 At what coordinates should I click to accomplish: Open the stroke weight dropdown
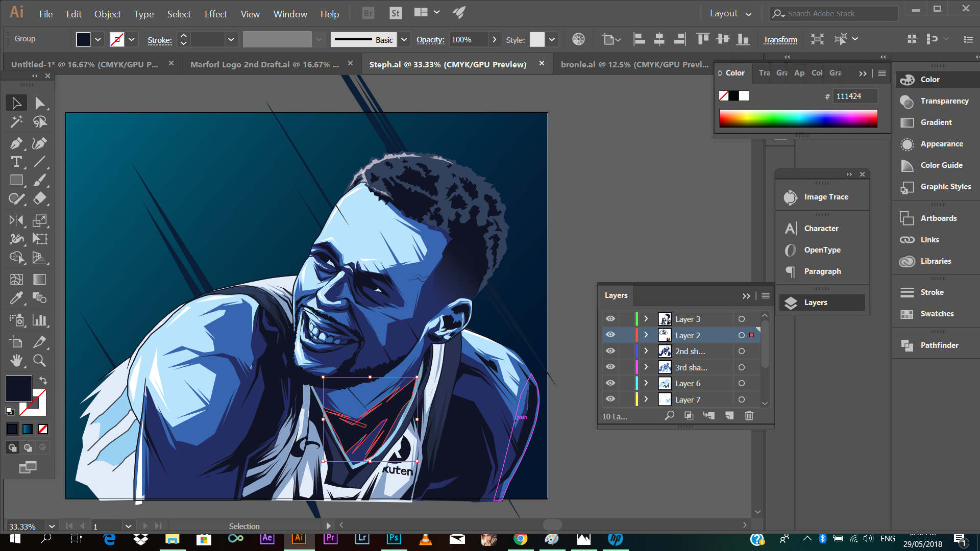(x=231, y=39)
